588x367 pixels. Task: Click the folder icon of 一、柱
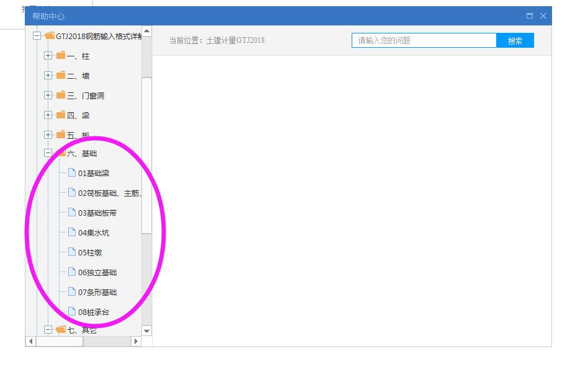click(61, 55)
